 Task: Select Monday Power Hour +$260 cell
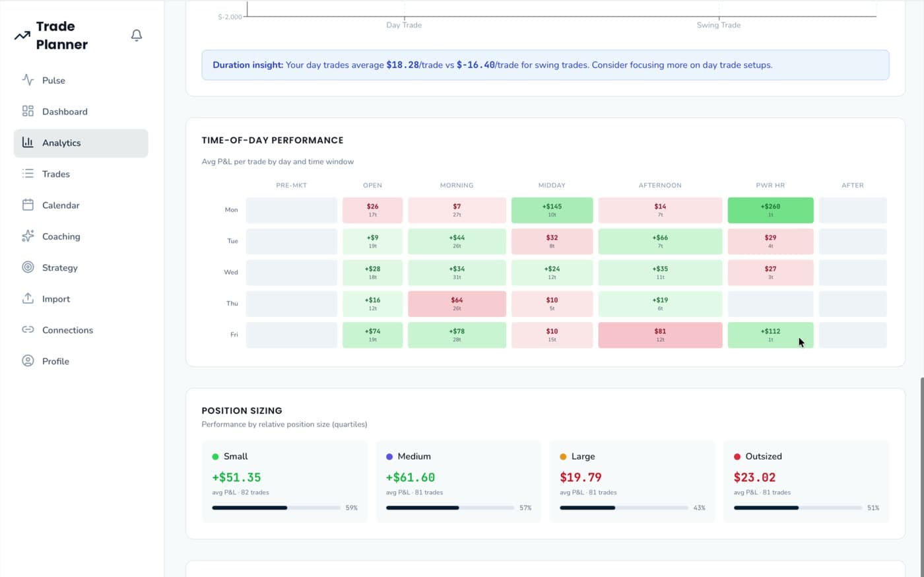(770, 210)
